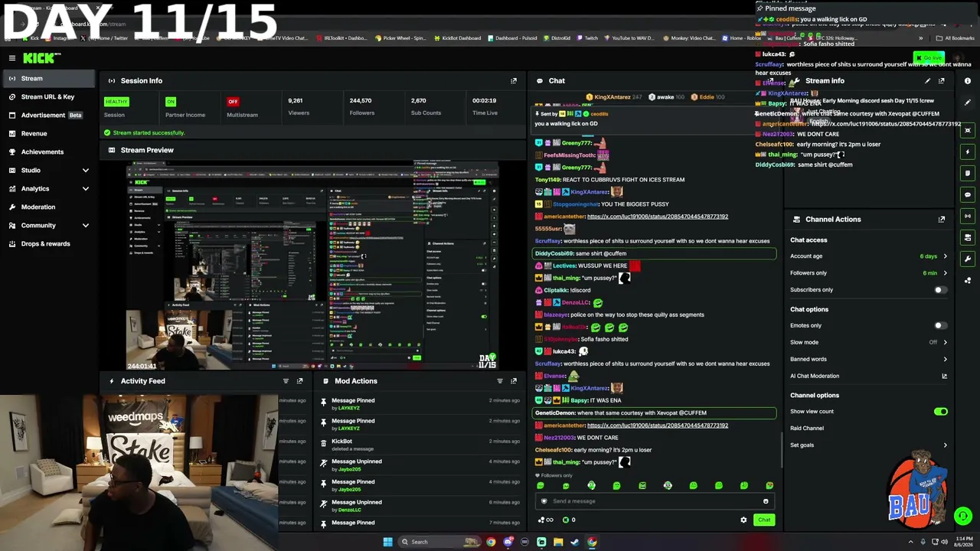Navigate to Revenue
Viewport: 980px width, 551px height.
49,133
